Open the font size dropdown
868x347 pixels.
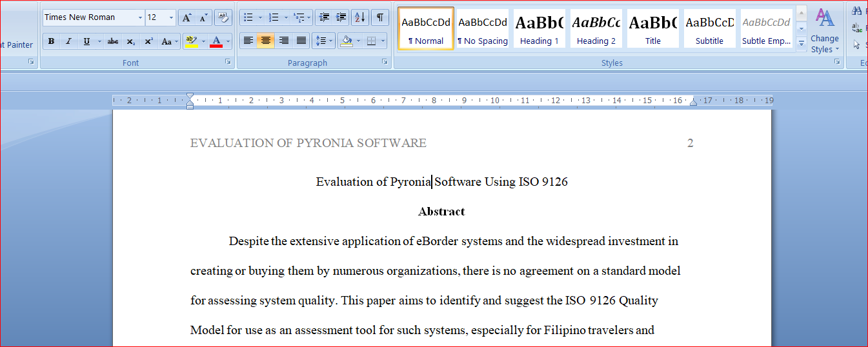pos(171,17)
